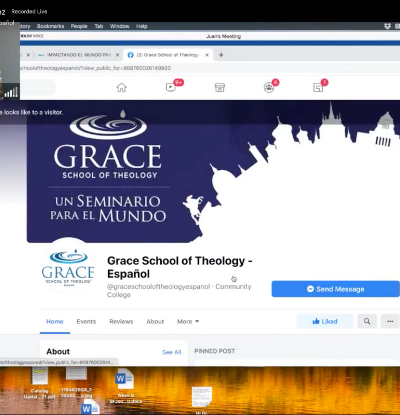Close the Grace School of Theology tab
The image size is (400, 415).
[207, 55]
